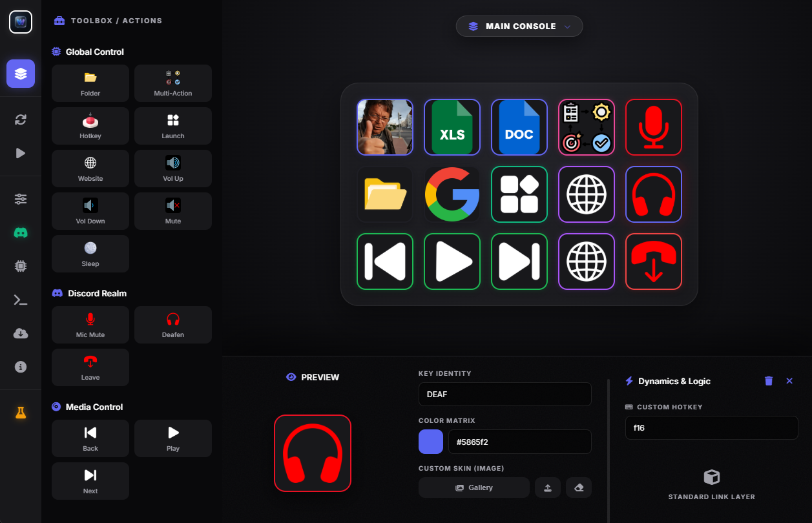Click the skip-back key on the console grid

pyautogui.click(x=385, y=261)
